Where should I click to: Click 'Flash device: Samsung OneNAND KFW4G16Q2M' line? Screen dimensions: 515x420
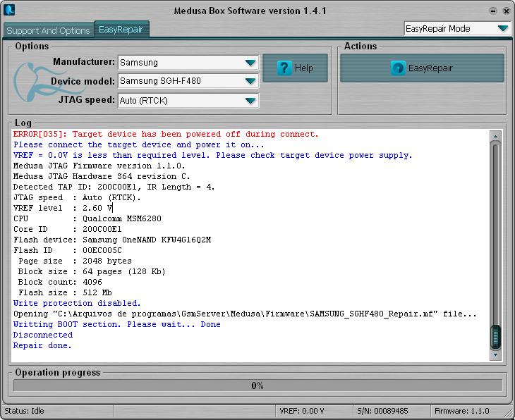click(x=112, y=240)
